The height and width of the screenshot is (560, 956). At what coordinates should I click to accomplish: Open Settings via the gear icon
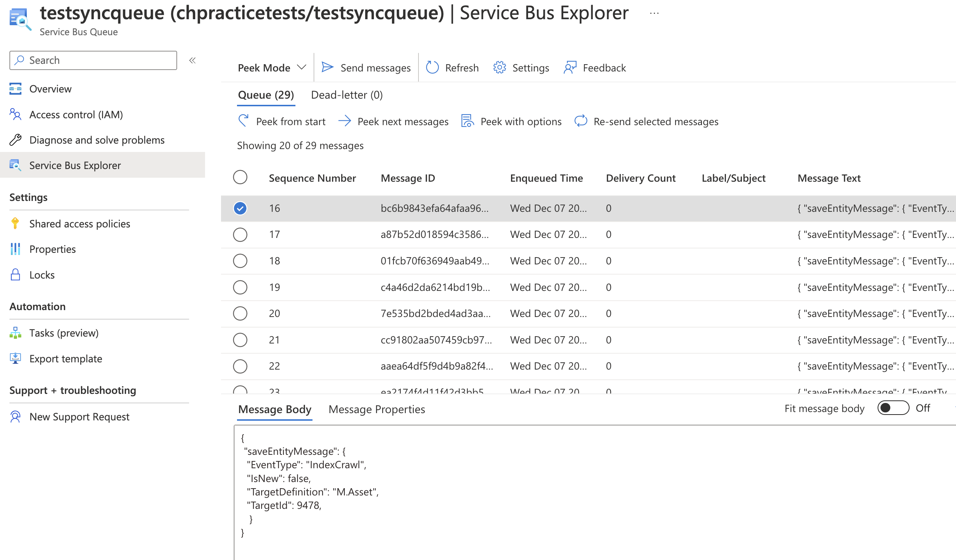(x=500, y=67)
